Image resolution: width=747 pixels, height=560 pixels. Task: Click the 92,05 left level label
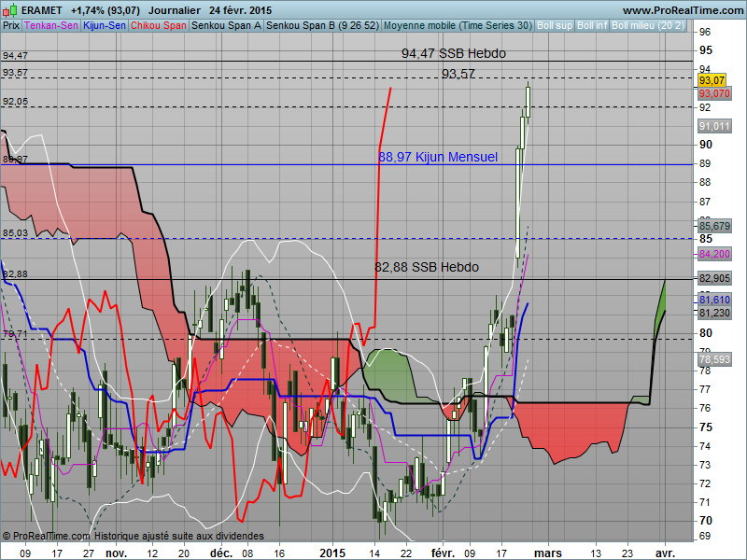point(15,102)
